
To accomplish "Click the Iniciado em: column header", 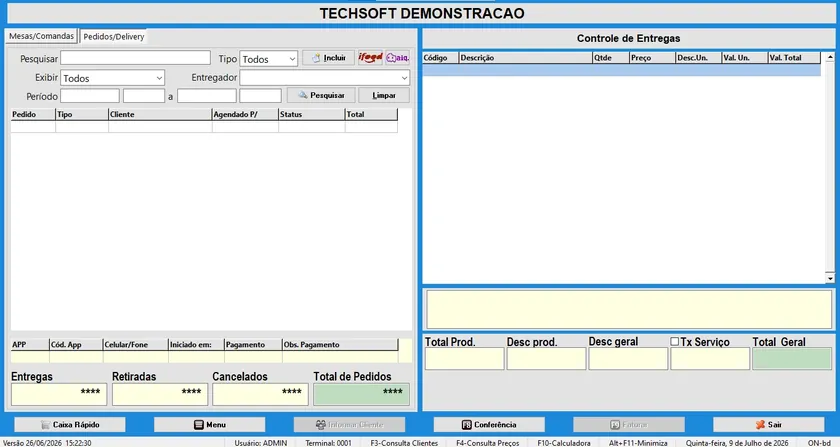I will tap(196, 345).
